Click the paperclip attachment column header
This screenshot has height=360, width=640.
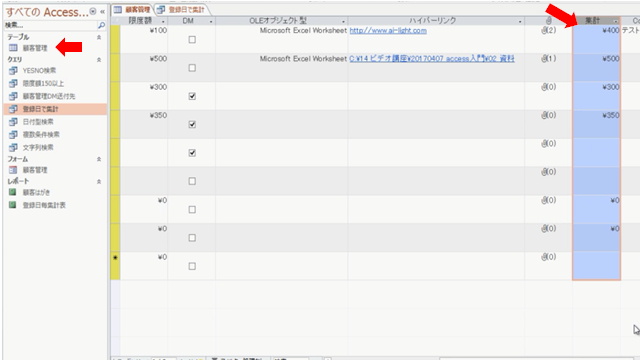coord(549,20)
